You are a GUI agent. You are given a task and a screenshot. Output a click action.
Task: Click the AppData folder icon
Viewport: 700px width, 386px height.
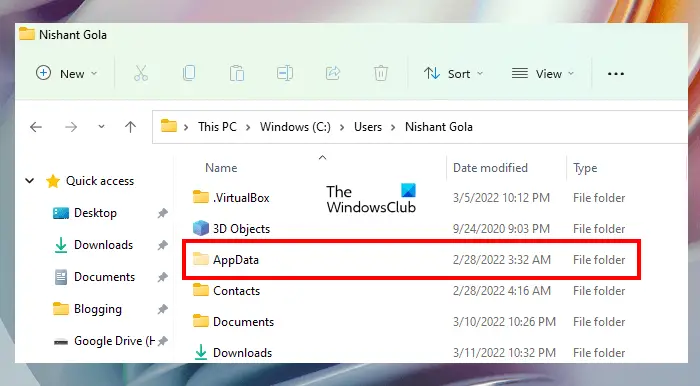(200, 259)
